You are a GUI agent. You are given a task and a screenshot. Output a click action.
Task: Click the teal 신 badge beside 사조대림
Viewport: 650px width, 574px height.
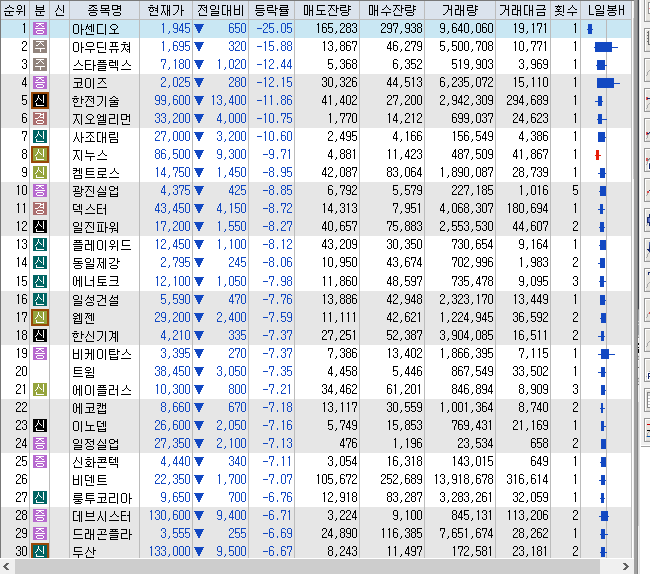coord(40,137)
